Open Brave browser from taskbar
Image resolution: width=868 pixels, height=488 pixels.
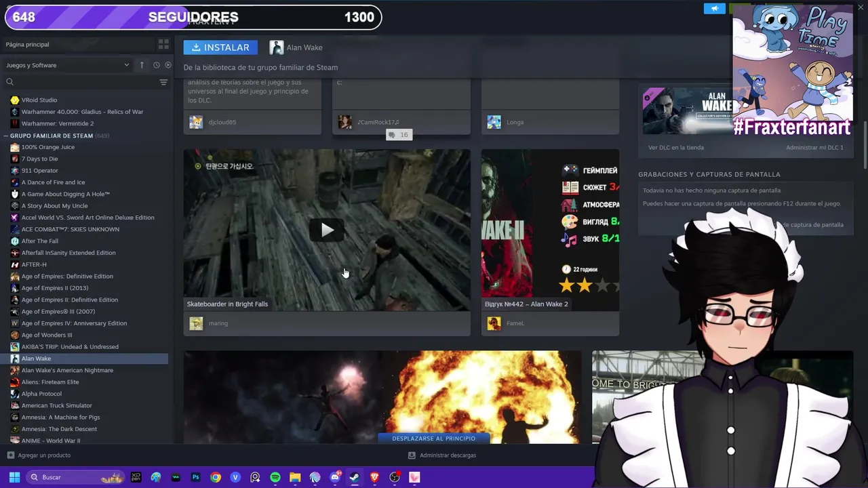point(375,477)
